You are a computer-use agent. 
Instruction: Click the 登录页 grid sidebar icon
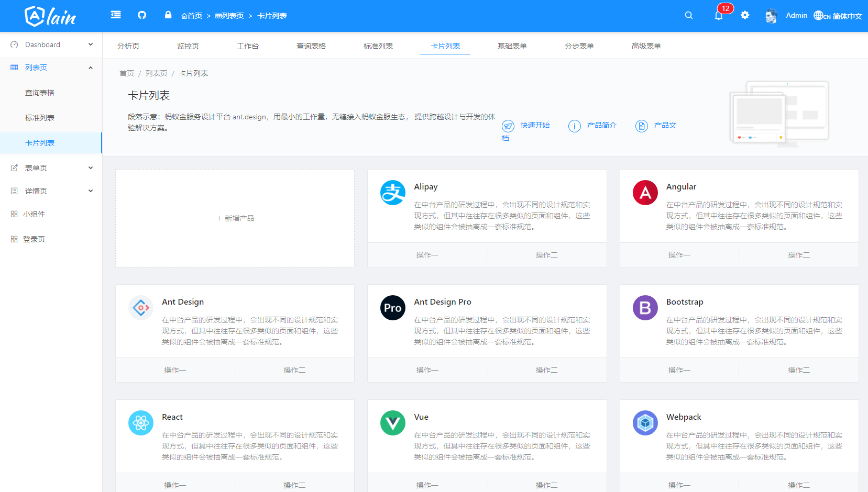pyautogui.click(x=14, y=239)
